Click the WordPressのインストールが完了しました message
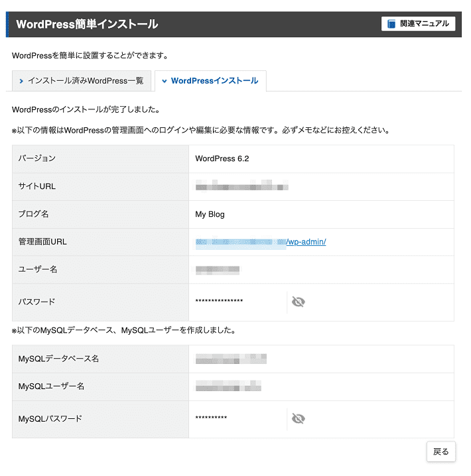 click(x=86, y=109)
